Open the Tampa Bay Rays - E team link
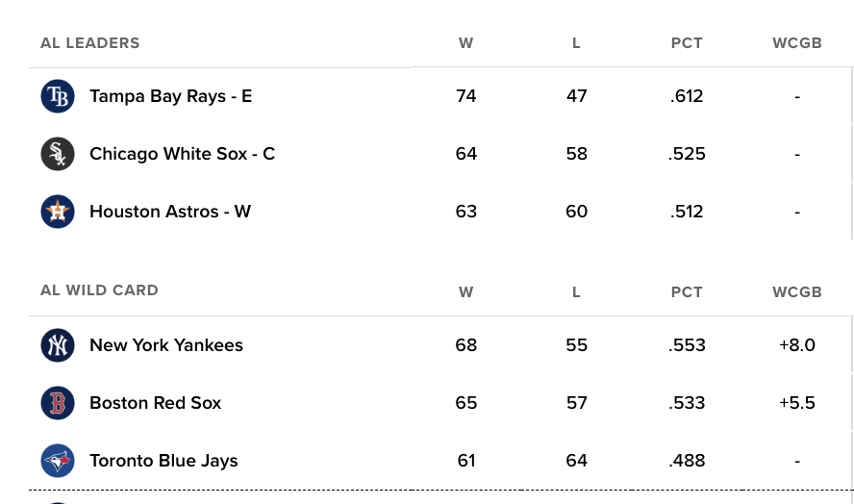The image size is (854, 504). 170,96
